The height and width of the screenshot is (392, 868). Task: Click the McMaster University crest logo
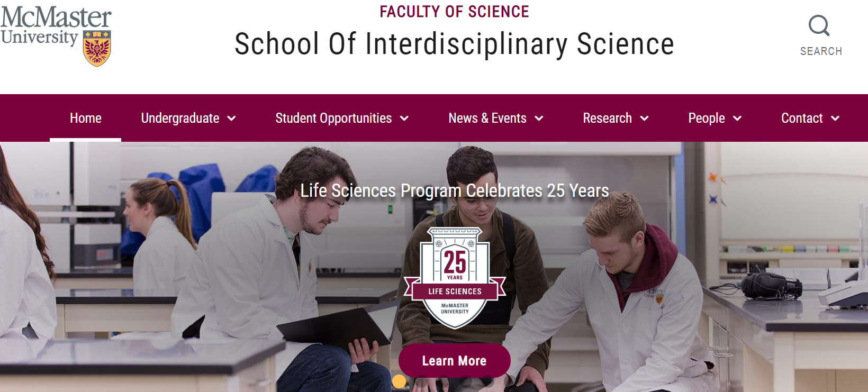tap(97, 49)
